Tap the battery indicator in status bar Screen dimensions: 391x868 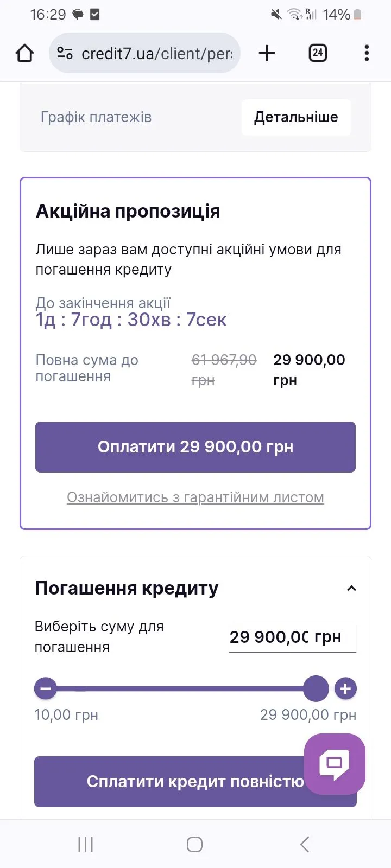pos(357,15)
